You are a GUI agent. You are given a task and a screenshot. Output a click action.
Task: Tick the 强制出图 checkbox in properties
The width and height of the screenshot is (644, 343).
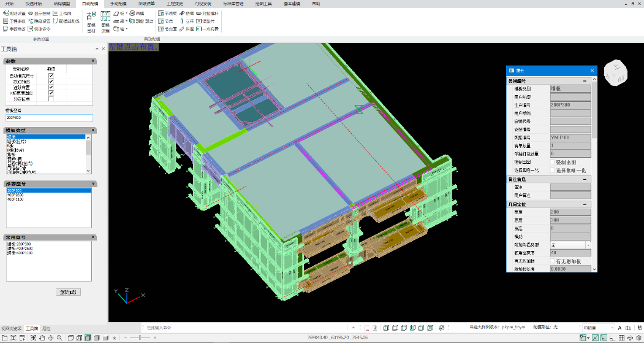pos(552,162)
